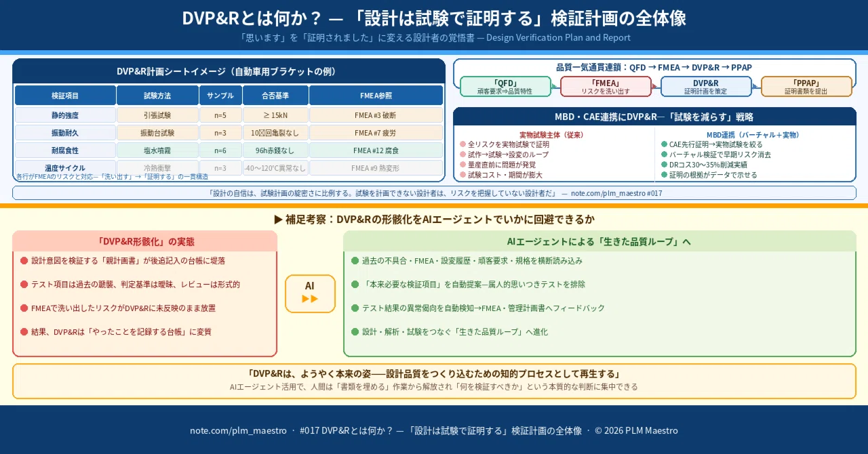The width and height of the screenshot is (868, 454).
Task: Select the 振動耐久 row label
Action: pos(65,133)
